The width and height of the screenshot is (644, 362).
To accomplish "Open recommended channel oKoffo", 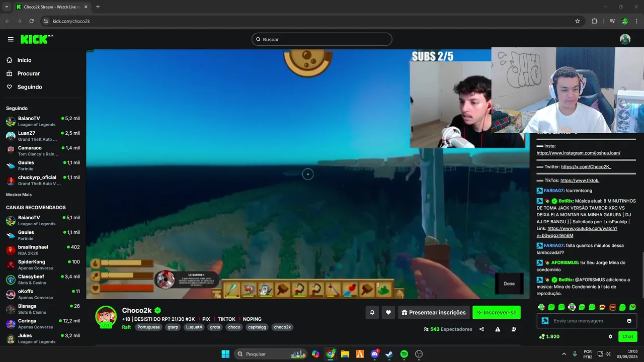I will [x=43, y=294].
